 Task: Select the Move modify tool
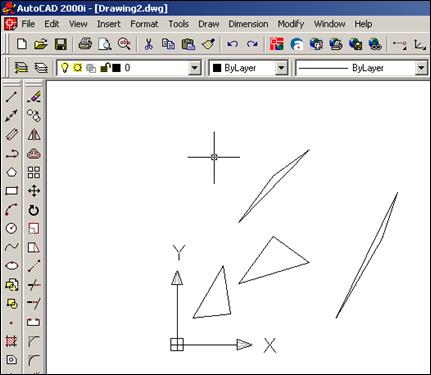click(x=34, y=191)
